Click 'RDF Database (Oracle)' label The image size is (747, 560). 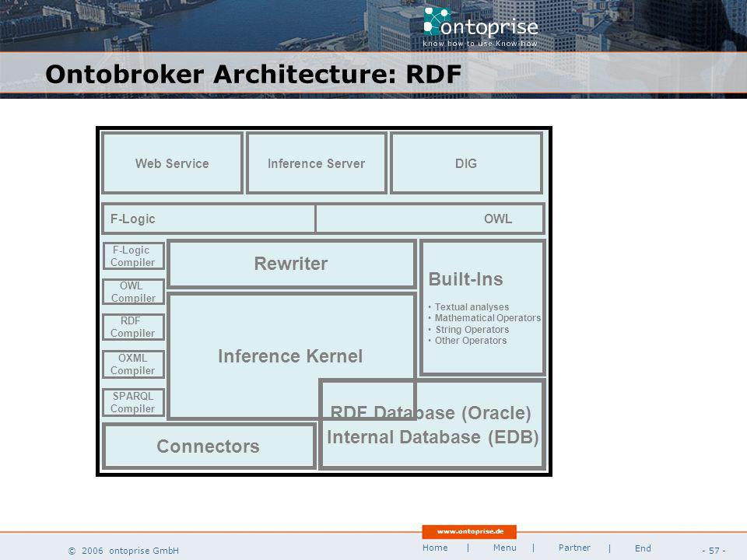click(430, 412)
